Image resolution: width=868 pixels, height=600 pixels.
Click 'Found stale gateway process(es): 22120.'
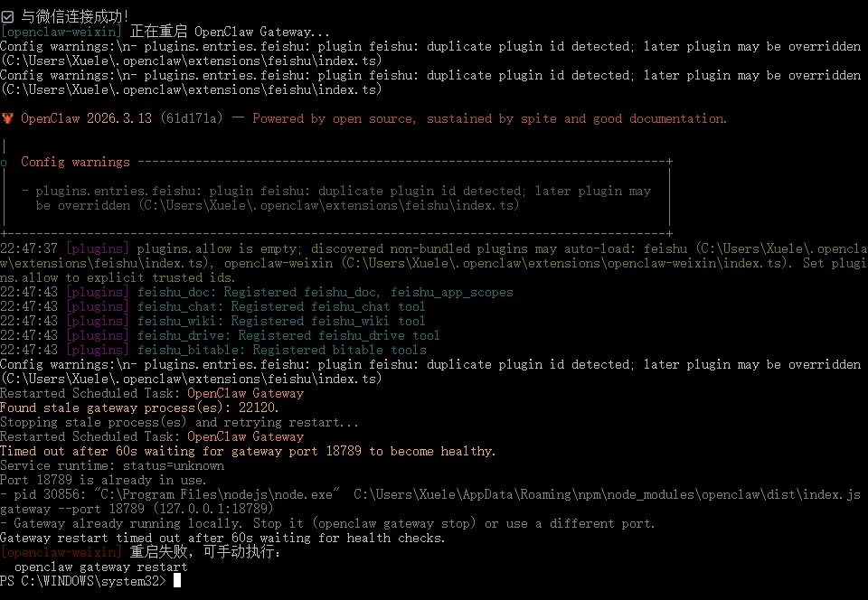click(139, 408)
